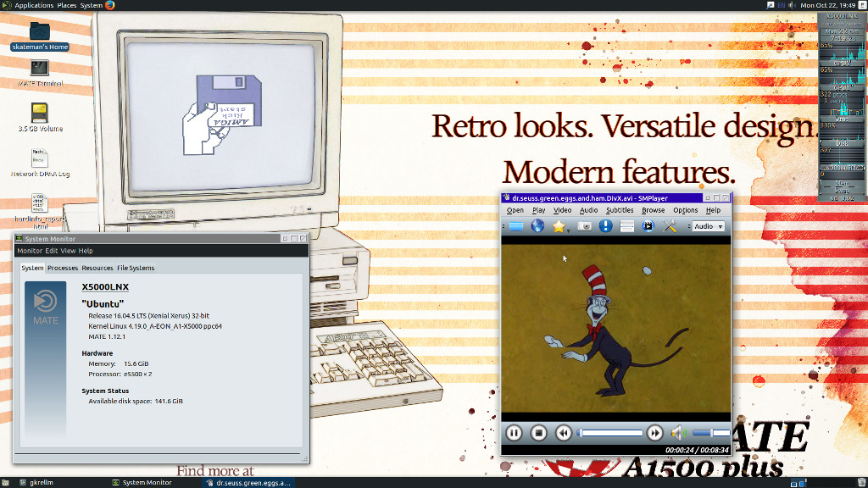Click the 'Release 16.04.5 LTS' text line
Image resolution: width=868 pixels, height=488 pixels.
tap(149, 316)
